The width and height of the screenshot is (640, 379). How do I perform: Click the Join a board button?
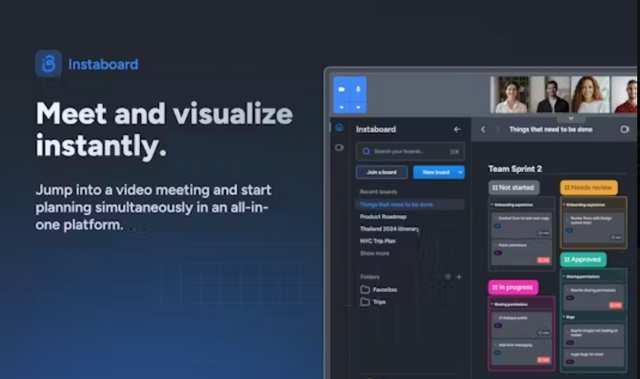382,172
